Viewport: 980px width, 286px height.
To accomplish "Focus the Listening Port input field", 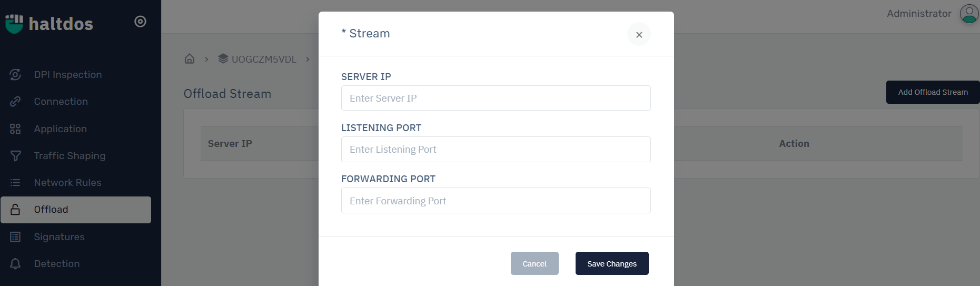I will point(496,150).
